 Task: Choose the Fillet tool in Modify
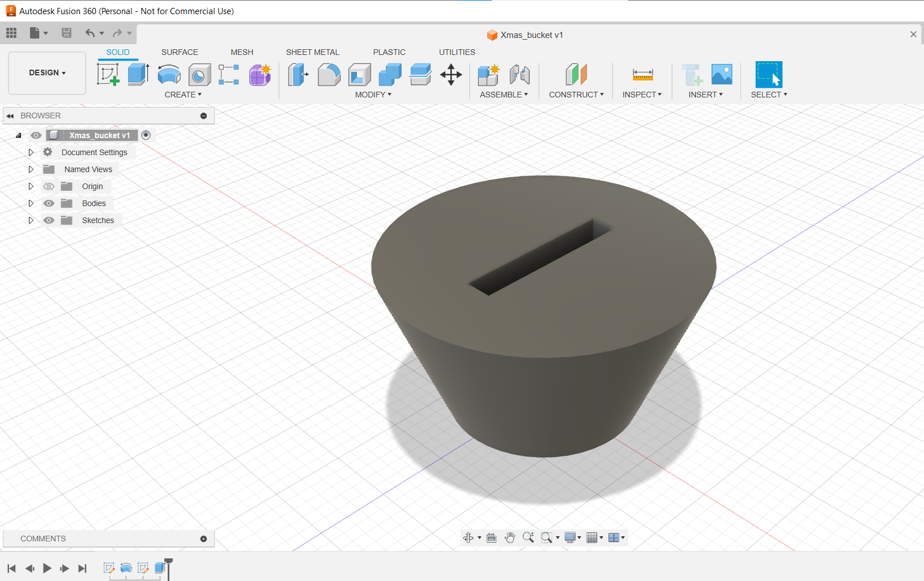pos(329,74)
